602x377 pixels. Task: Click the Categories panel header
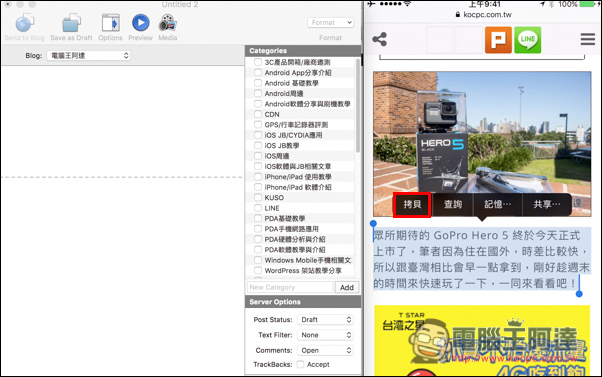(303, 51)
